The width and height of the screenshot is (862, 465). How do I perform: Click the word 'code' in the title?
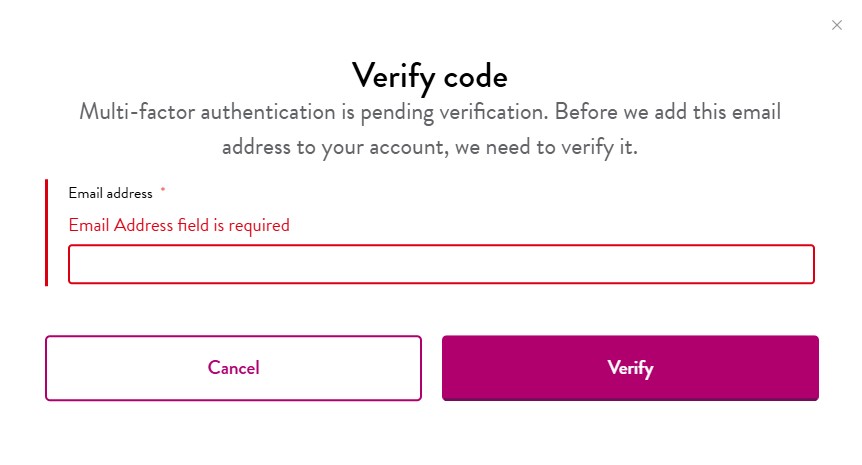coord(472,75)
